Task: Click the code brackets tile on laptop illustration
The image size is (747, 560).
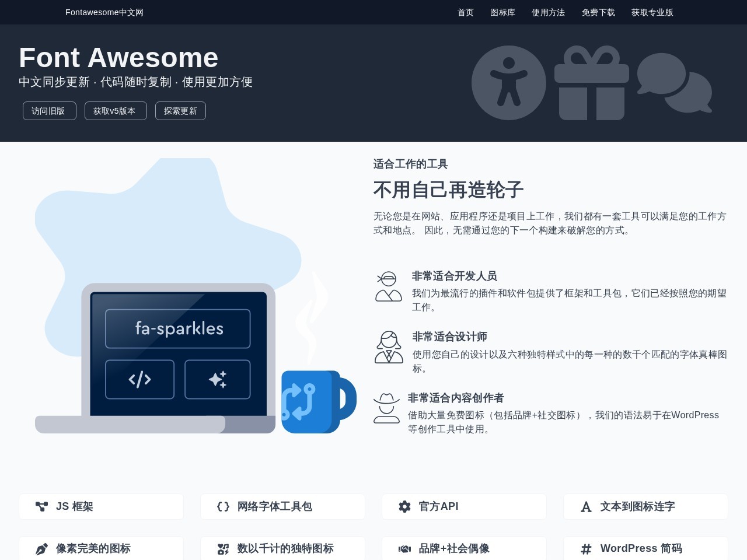Action: coord(140,380)
